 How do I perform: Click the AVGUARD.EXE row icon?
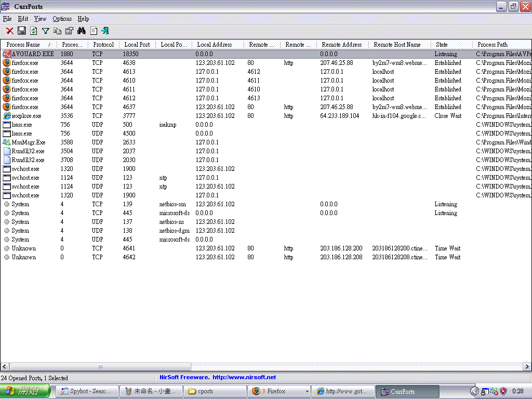point(6,54)
